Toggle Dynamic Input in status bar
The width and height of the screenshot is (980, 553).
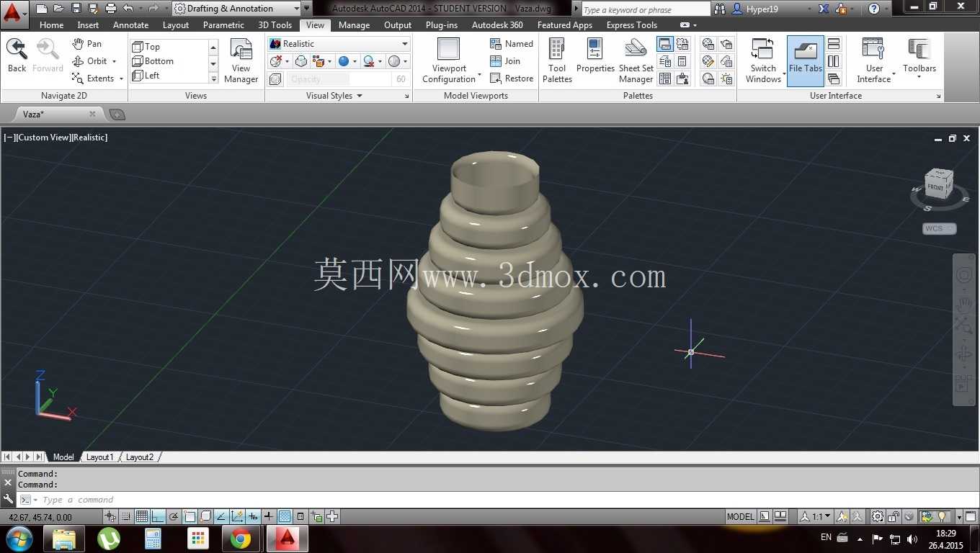[x=253, y=516]
